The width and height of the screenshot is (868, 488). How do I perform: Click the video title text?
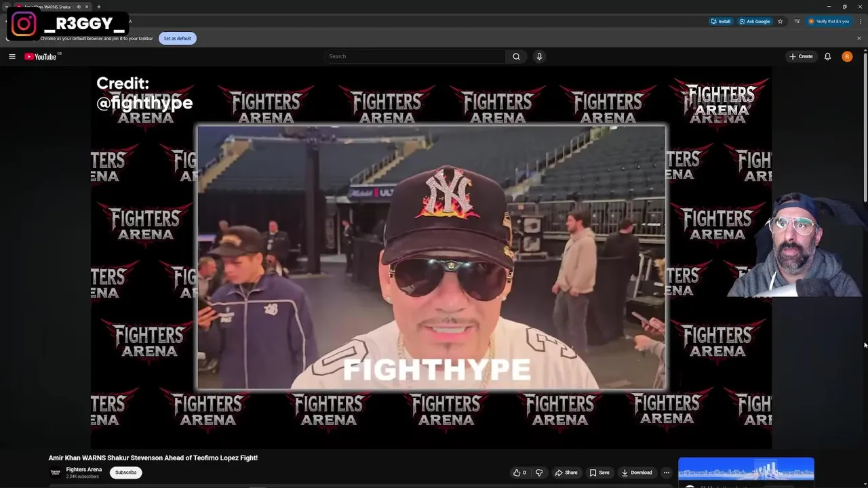[153, 457]
